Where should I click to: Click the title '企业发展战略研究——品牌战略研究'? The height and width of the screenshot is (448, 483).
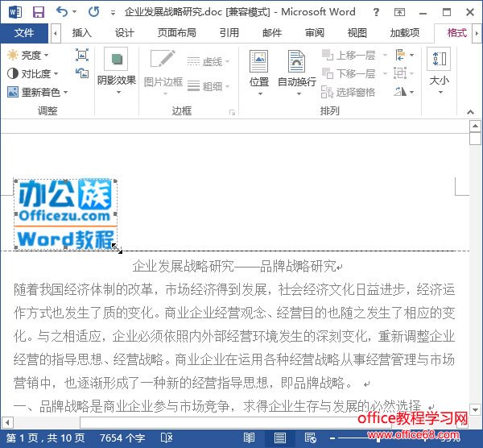(x=234, y=266)
